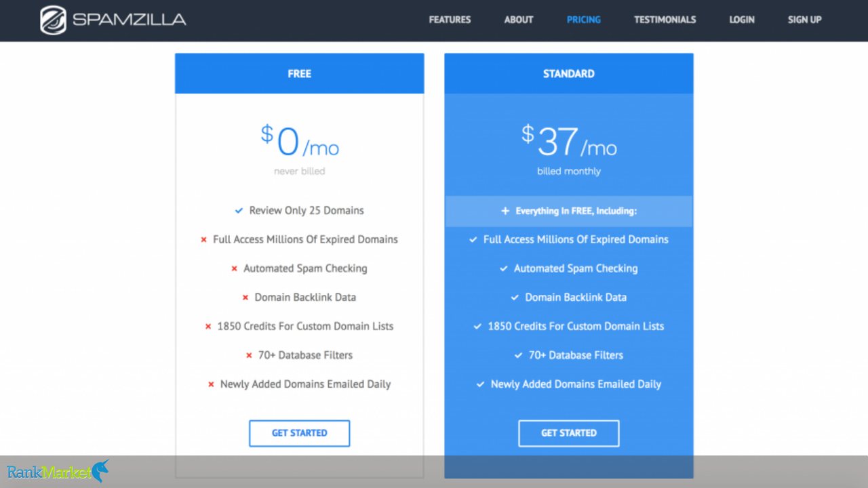Click Standard plan checkmark beside Full Access
Screen dimensions: 868x488
[x=473, y=240]
